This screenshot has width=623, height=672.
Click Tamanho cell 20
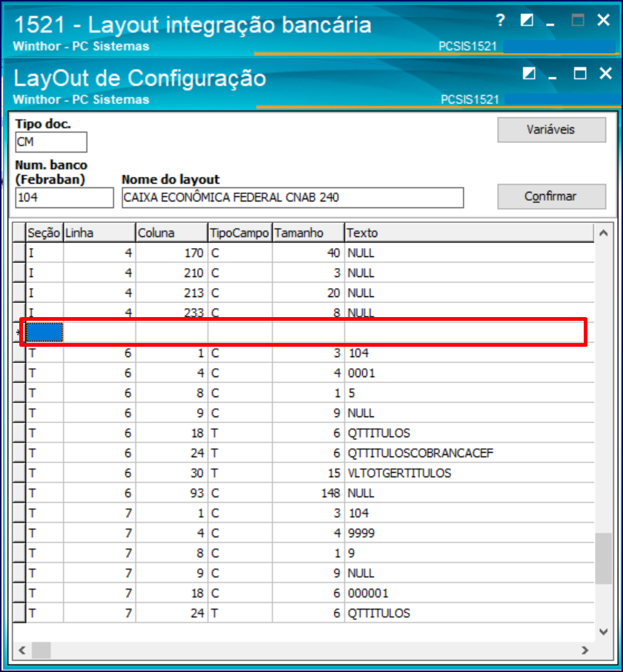tap(308, 293)
